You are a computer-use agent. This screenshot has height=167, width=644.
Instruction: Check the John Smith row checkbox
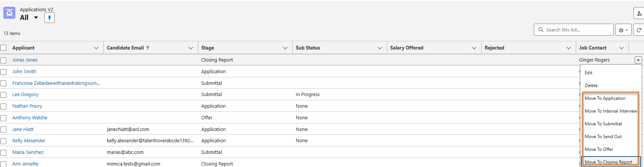(4, 72)
